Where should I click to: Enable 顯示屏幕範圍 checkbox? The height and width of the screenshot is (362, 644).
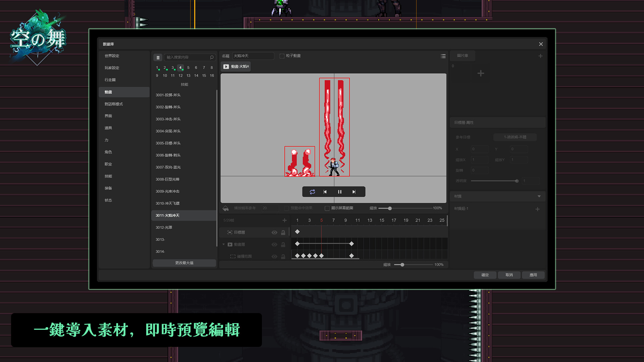327,208
